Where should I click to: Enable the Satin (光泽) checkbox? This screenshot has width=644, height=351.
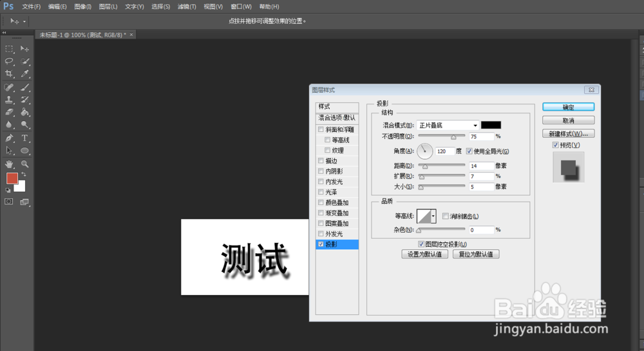[x=321, y=192]
